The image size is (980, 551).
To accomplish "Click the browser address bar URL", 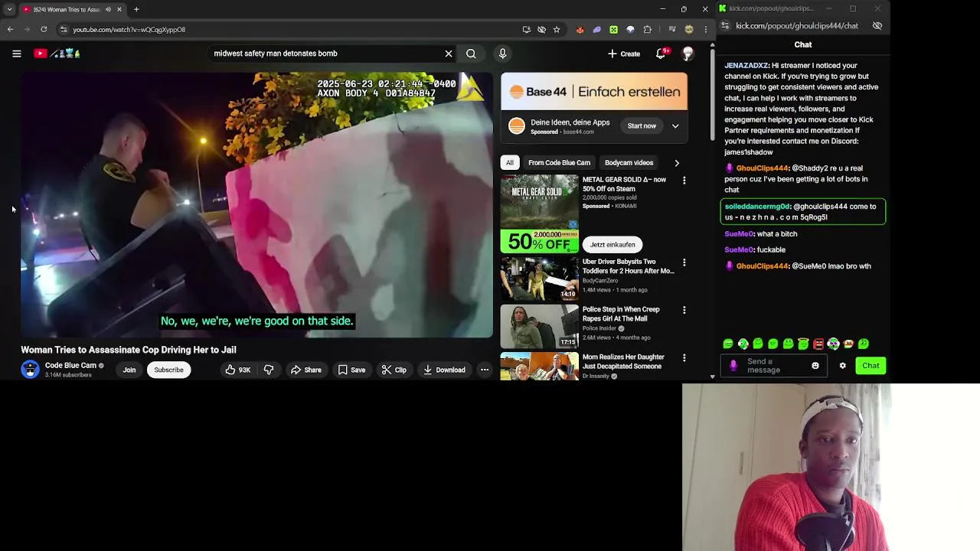I will coord(129,29).
